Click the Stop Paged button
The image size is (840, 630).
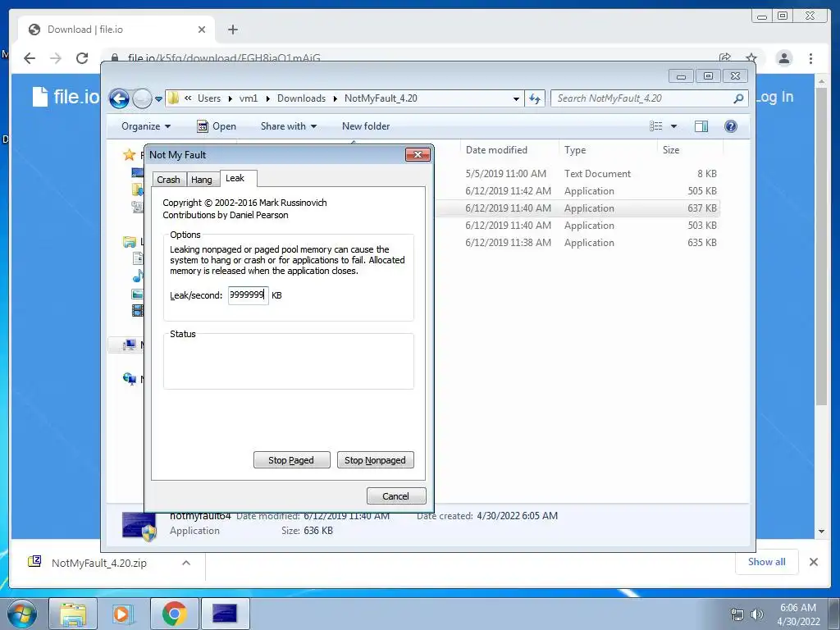[291, 460]
